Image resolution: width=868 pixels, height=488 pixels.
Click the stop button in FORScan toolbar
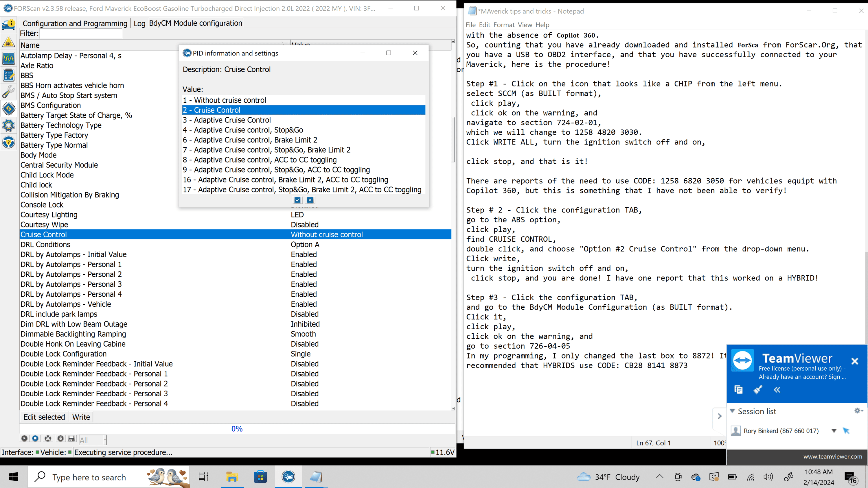35,439
